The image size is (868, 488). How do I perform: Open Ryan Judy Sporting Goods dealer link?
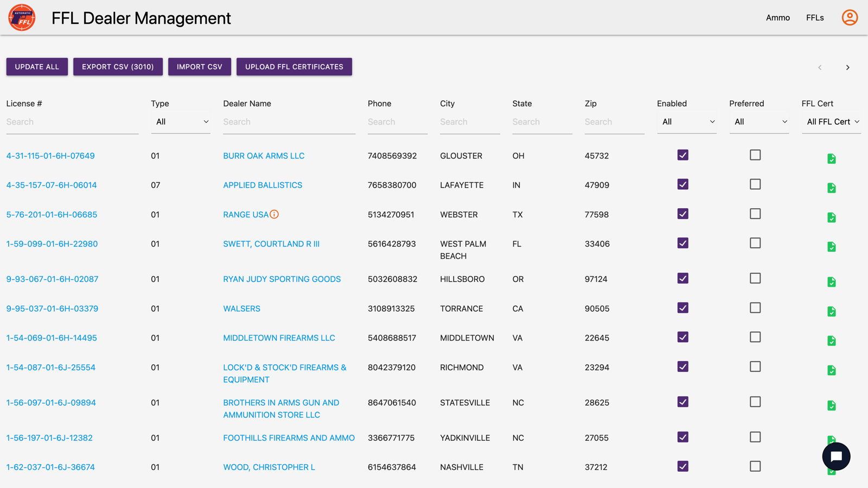click(282, 279)
